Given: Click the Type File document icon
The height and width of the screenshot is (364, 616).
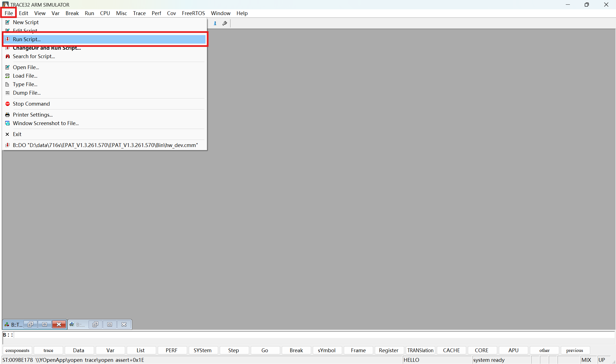Looking at the screenshot, I should [x=7, y=84].
